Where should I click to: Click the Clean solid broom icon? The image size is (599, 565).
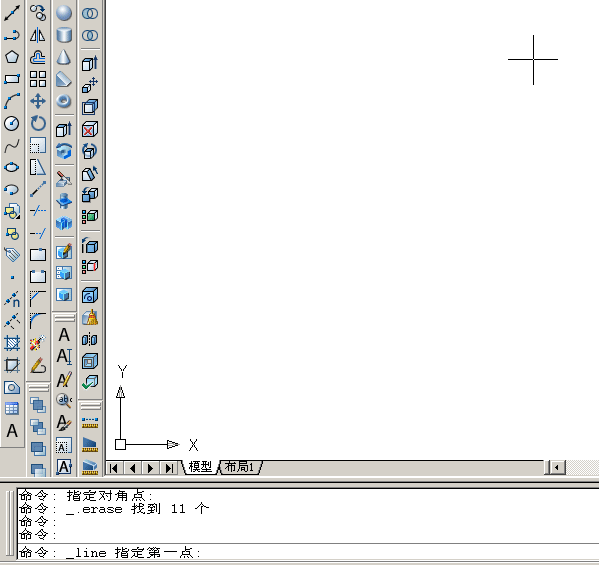[90, 317]
